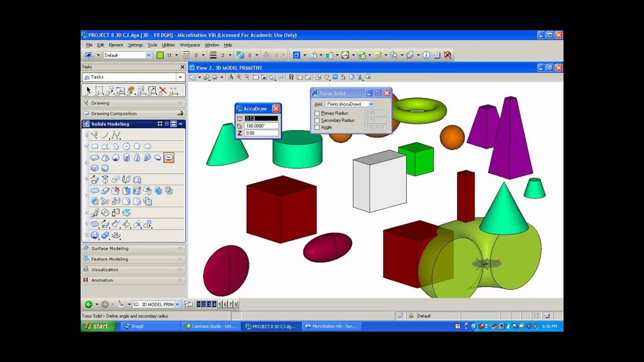Click the Adjust View Brightness sun icon
This screenshot has width=644, height=362.
(215, 77)
